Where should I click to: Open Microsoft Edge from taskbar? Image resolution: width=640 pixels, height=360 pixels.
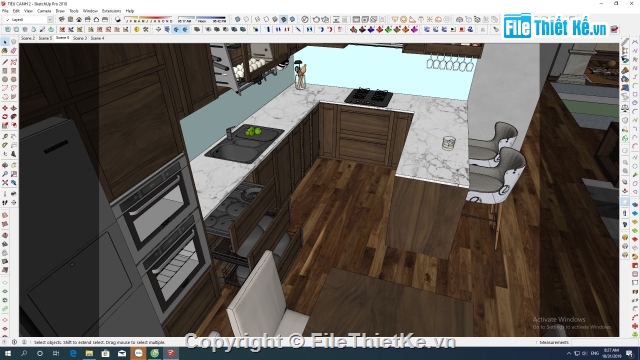(x=73, y=353)
